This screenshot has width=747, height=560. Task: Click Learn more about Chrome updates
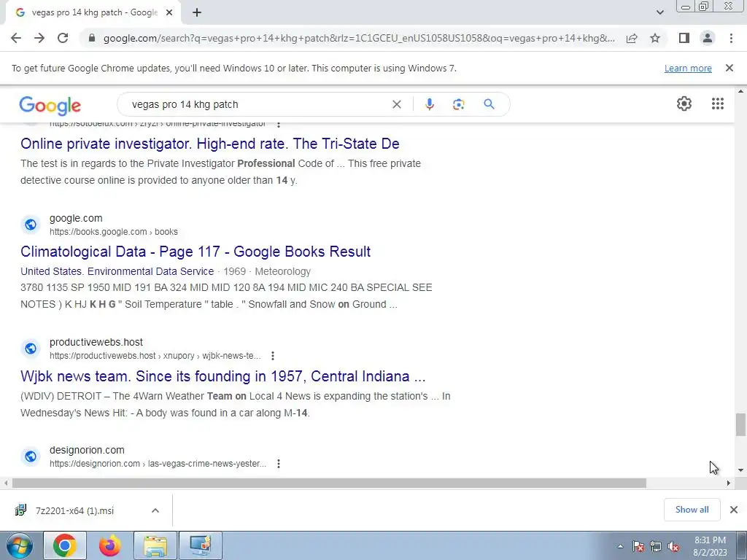(688, 68)
